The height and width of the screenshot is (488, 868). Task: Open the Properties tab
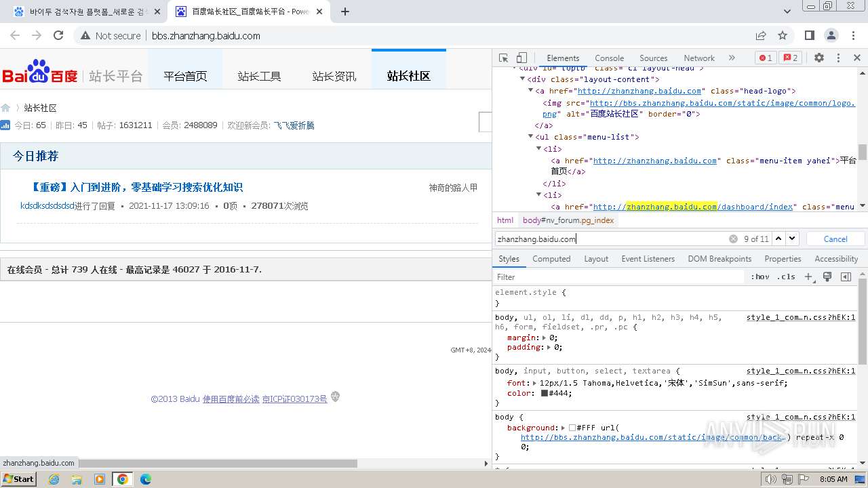pos(783,259)
